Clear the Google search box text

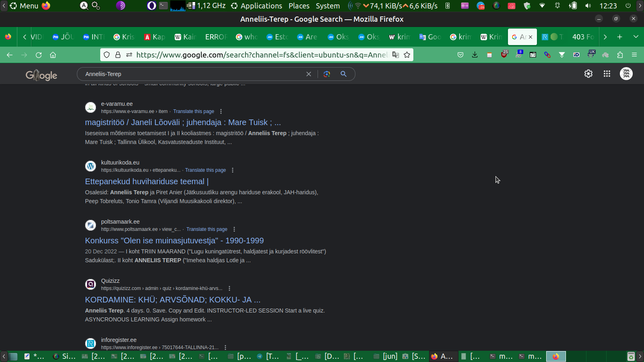309,74
